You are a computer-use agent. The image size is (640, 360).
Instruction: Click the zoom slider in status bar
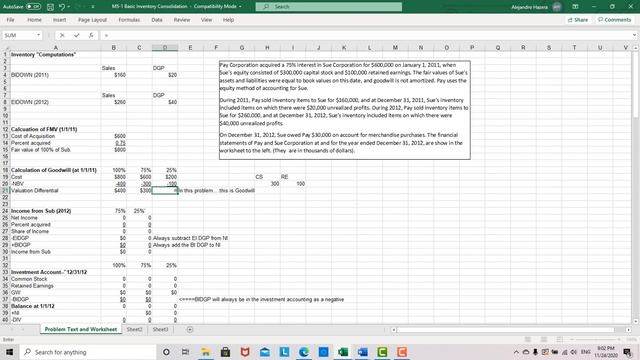597,340
